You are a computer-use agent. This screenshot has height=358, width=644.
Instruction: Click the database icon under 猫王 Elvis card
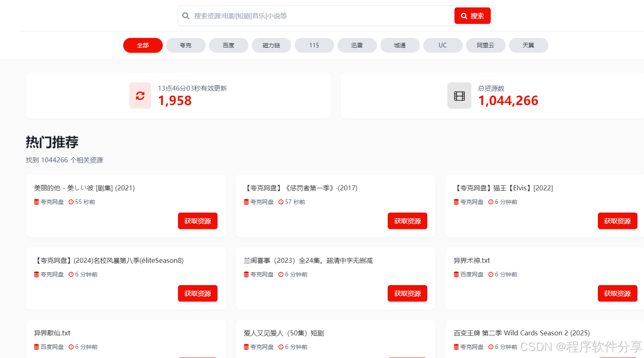[456, 202]
